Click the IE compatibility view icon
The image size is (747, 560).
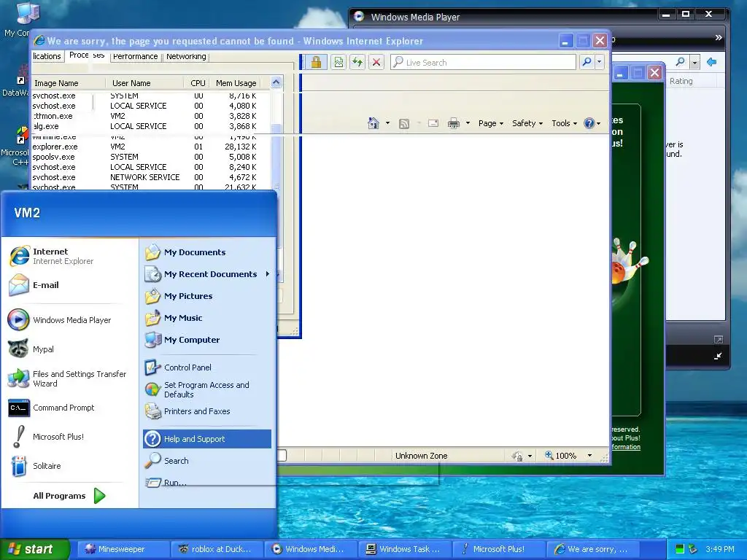(x=338, y=63)
